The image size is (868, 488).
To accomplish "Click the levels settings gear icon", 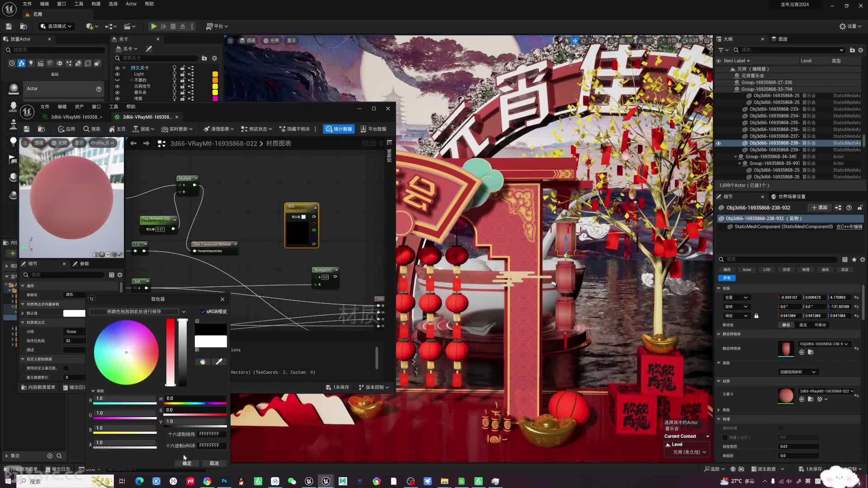I will point(214,58).
